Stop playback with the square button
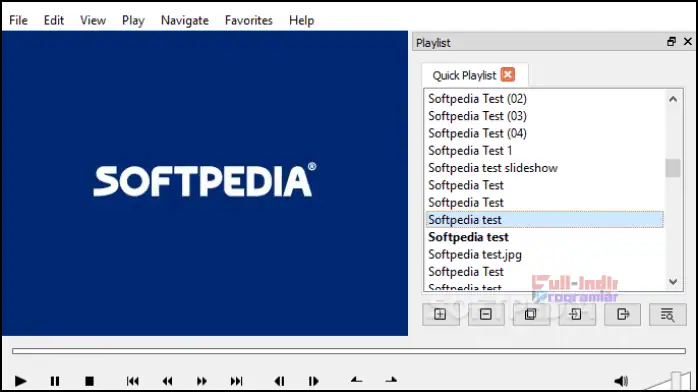This screenshot has width=698, height=392. tap(89, 381)
